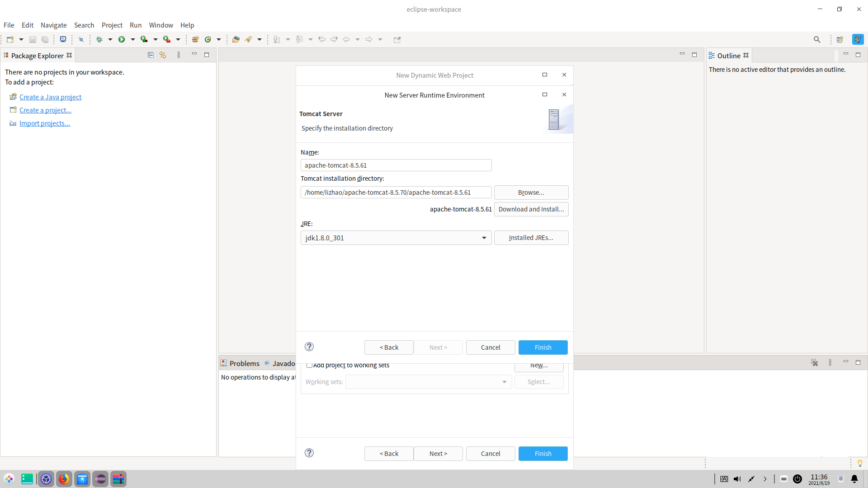Screen dimensions: 868x488
Task: Open the toolbar Search magnifier icon
Action: (816, 40)
